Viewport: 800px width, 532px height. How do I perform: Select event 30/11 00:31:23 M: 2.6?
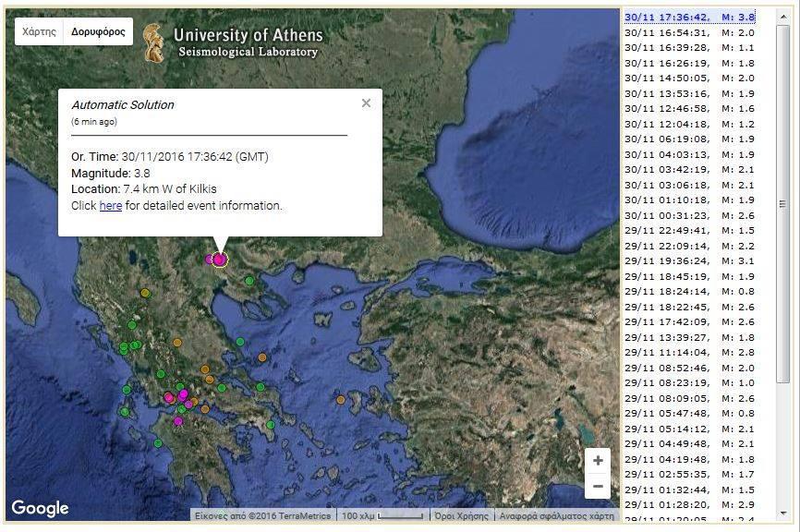(x=689, y=215)
